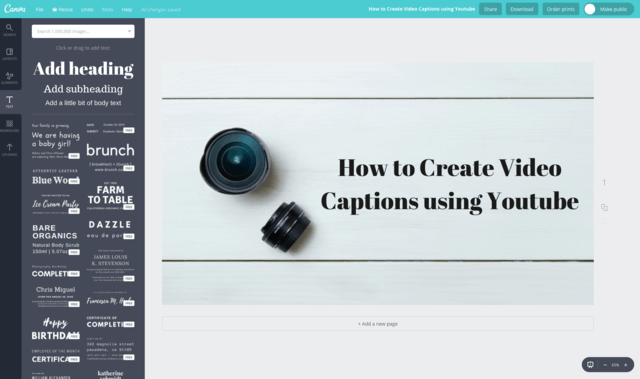
Task: Click the Canva logo
Action: pos(15,9)
